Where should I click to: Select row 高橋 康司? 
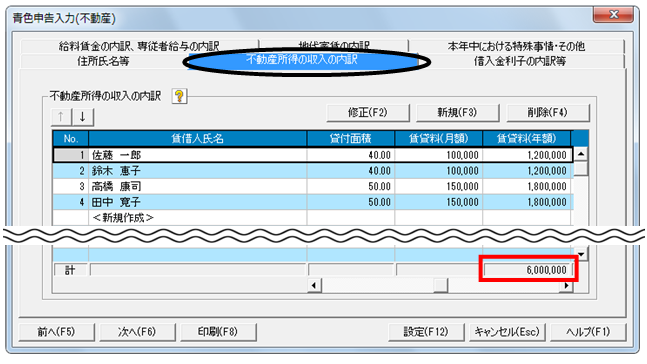313,186
